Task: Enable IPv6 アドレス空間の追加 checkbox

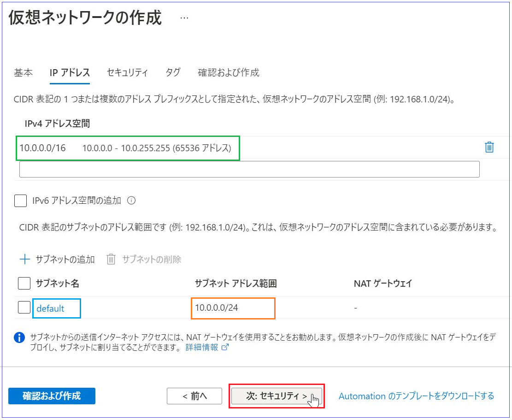Action: pos(21,201)
